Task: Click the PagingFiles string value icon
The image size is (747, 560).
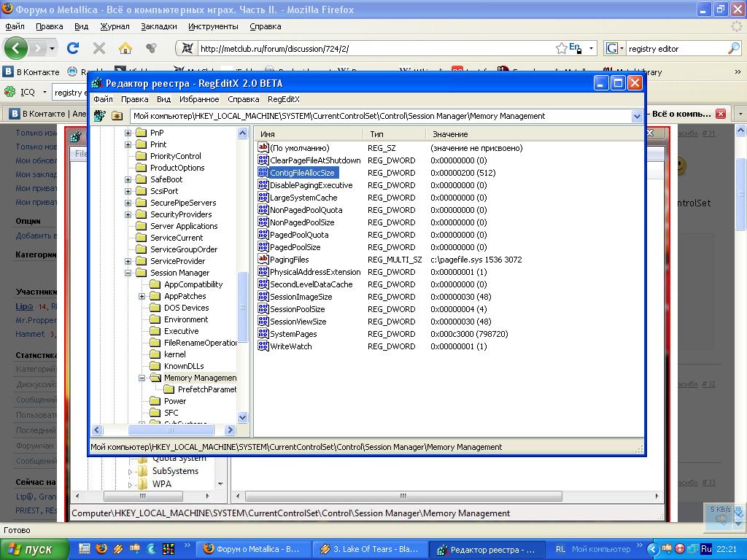Action: [x=263, y=260]
